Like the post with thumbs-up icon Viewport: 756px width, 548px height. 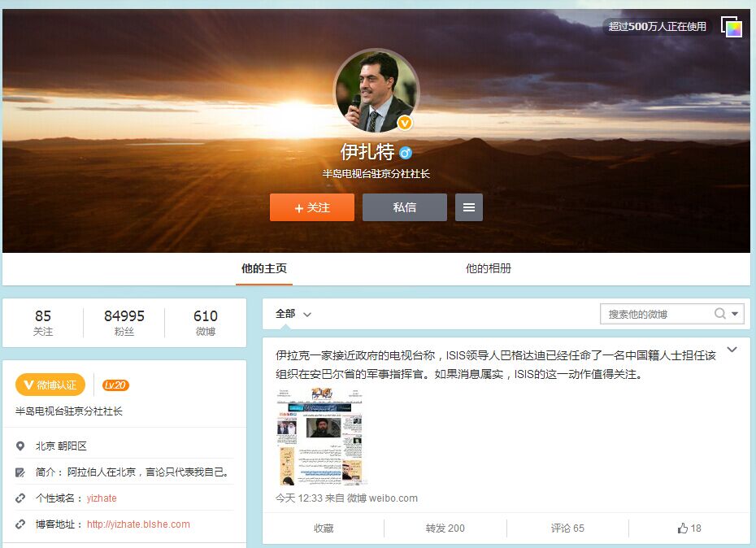pyautogui.click(x=689, y=528)
